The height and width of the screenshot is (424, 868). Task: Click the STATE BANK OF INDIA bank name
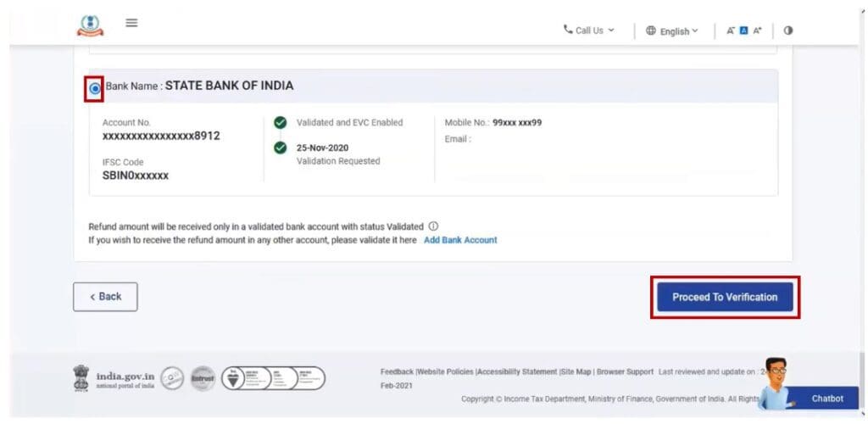pyautogui.click(x=229, y=86)
